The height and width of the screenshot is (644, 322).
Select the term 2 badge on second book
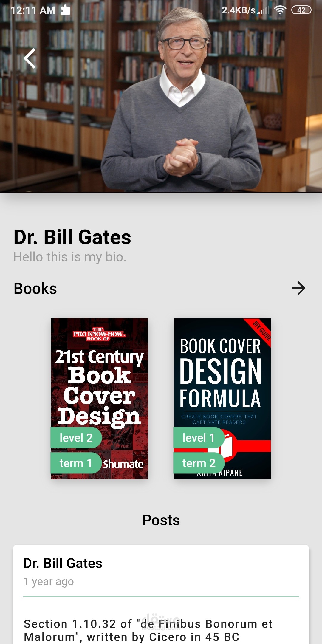(x=199, y=463)
